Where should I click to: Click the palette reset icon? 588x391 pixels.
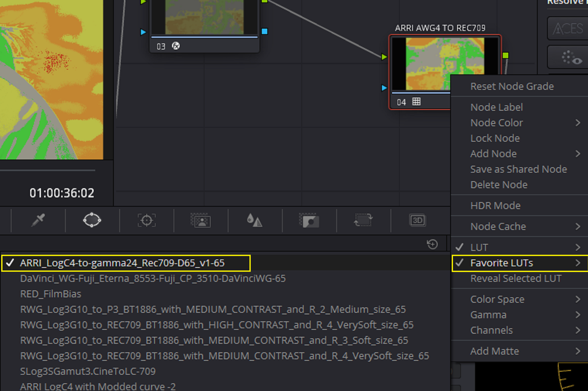point(432,244)
